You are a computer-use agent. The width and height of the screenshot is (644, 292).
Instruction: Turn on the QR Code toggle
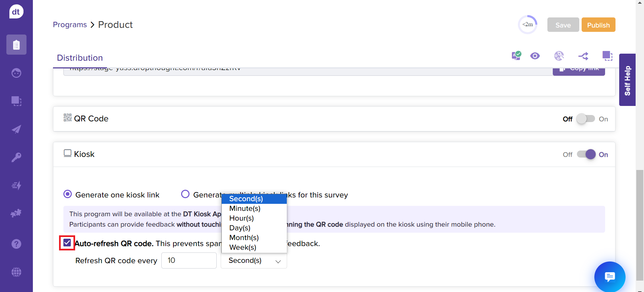(586, 119)
